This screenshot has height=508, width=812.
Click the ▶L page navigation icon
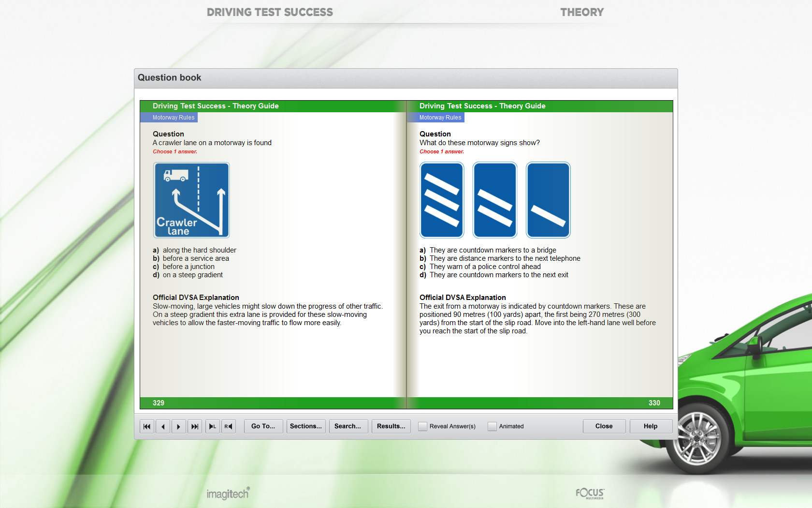pos(212,426)
